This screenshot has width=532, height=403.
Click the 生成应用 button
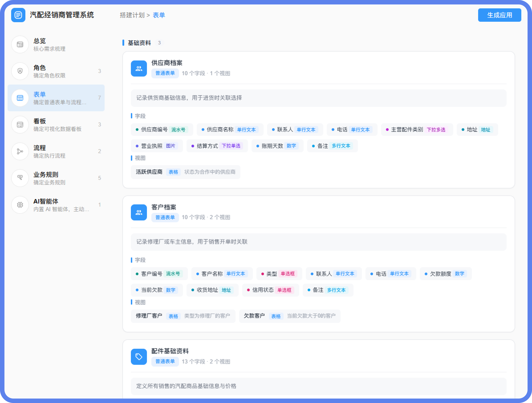tap(500, 15)
